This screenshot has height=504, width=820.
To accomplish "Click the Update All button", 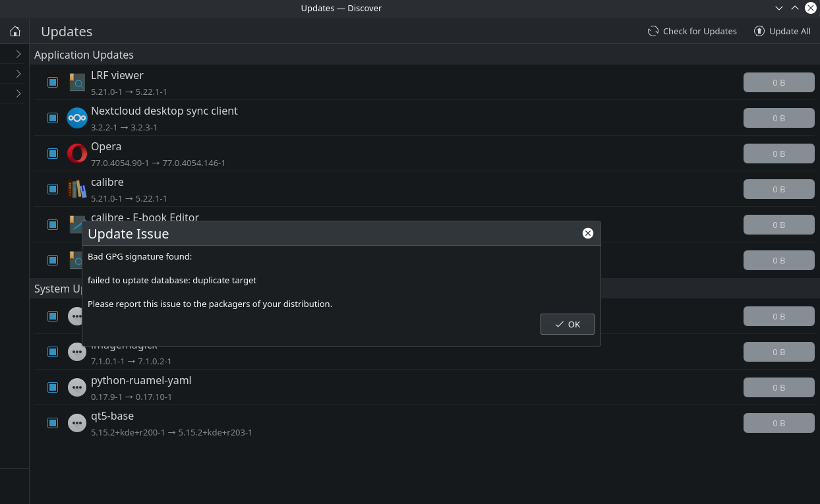I will coord(782,31).
